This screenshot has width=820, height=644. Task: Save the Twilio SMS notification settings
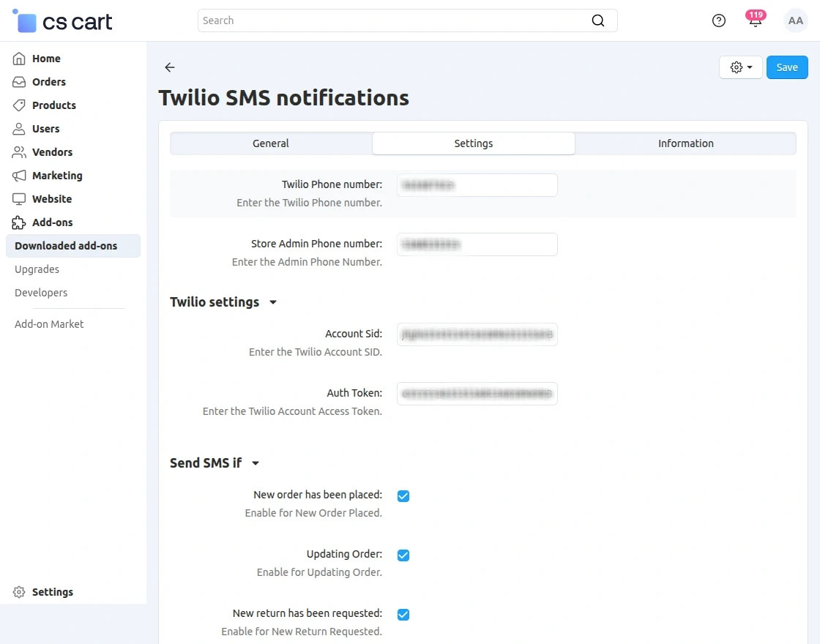point(787,67)
